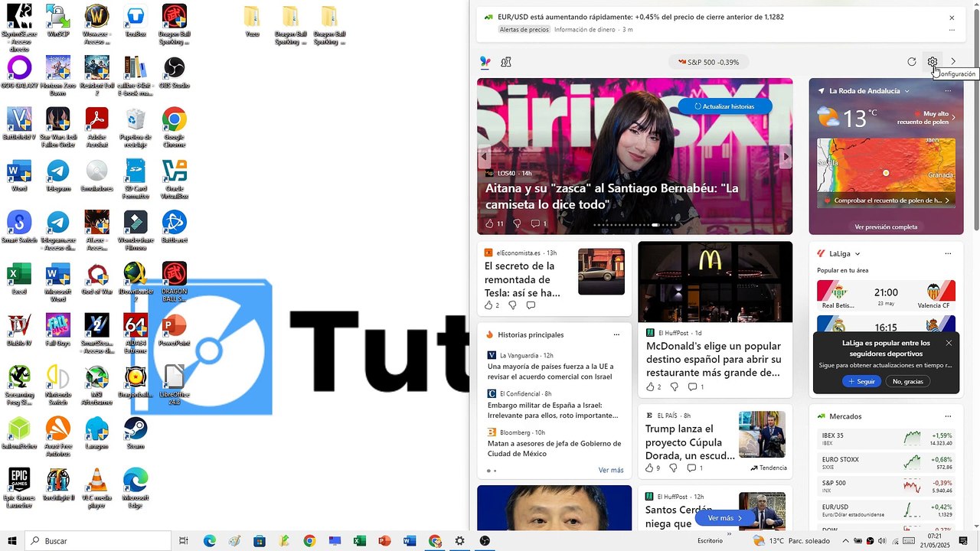Open VLC media player desktop shortcut
The width and height of the screenshot is (980, 551).
click(96, 488)
